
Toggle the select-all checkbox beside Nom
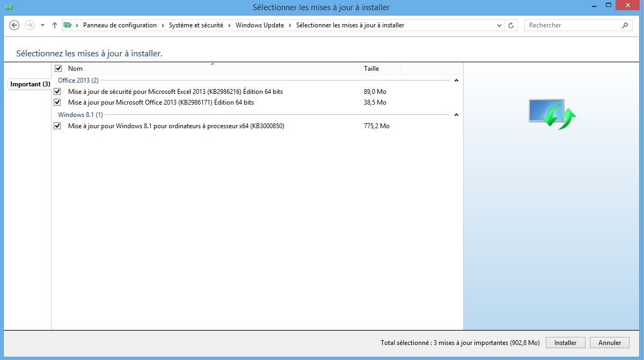(x=58, y=69)
